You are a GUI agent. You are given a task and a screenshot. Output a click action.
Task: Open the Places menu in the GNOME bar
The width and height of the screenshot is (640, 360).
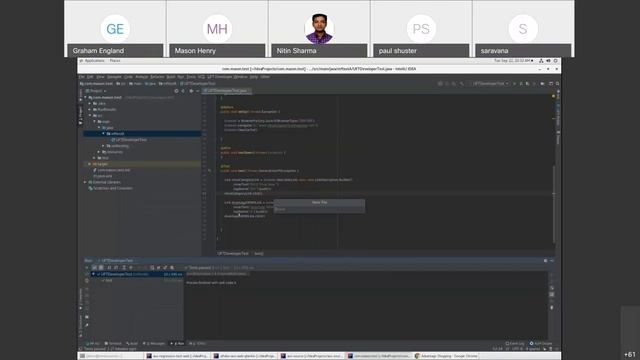coord(115,61)
